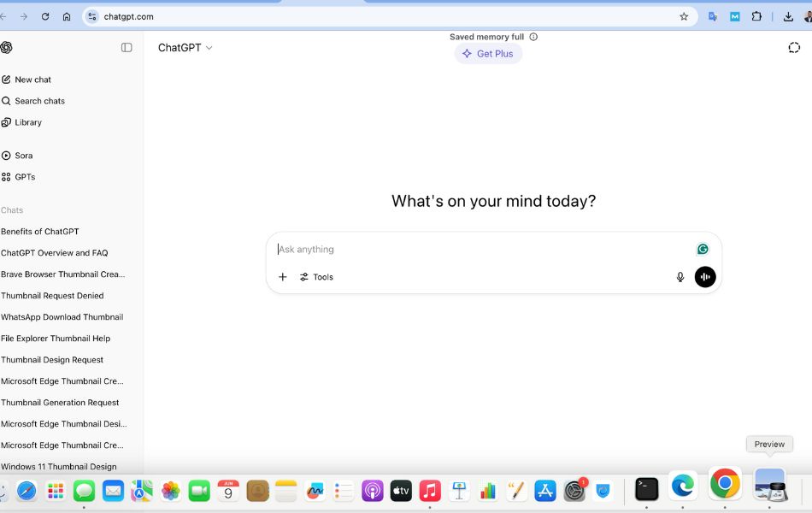Toggle temporary chat dashed circle icon
This screenshot has width=812, height=513.
794,48
